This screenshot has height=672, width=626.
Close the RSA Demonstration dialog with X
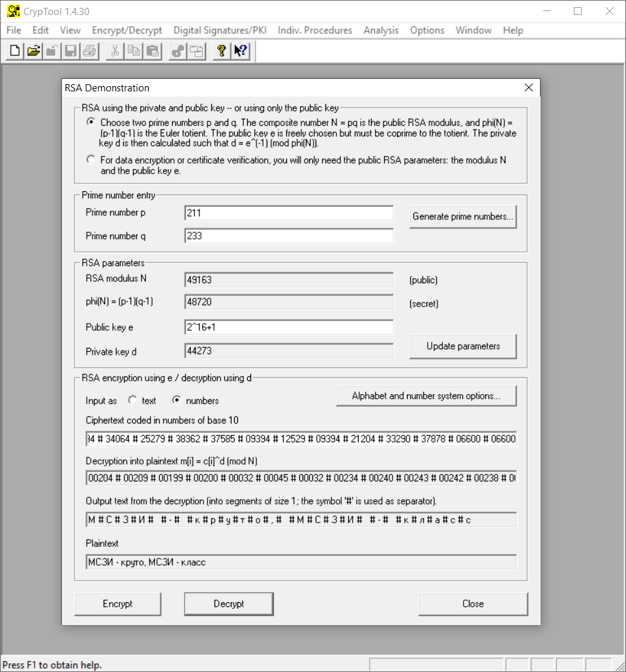[x=529, y=87]
